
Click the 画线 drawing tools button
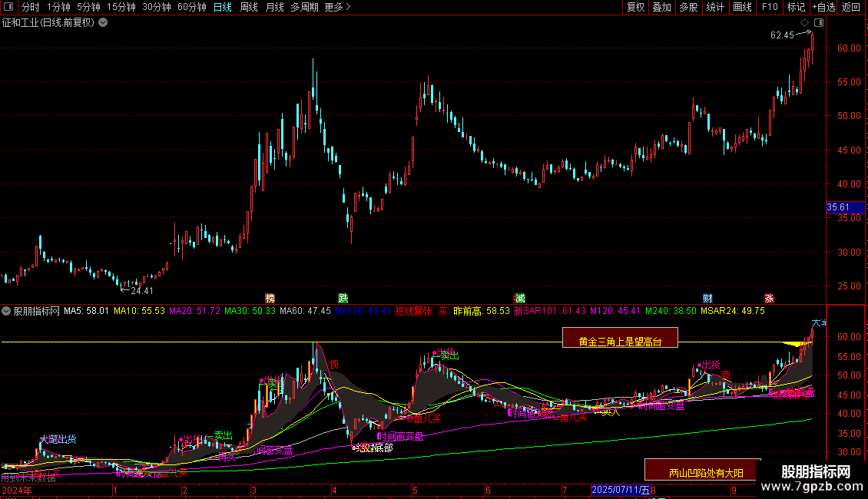pyautogui.click(x=742, y=7)
